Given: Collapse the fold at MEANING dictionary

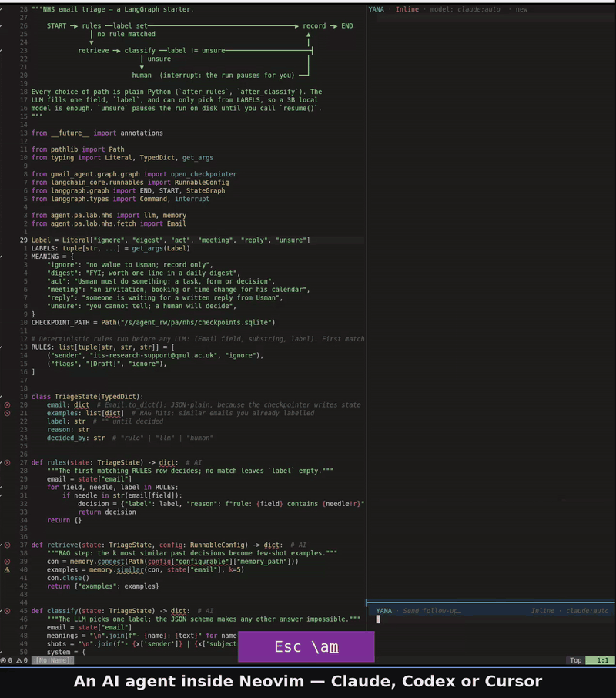Looking at the screenshot, I should (2, 257).
